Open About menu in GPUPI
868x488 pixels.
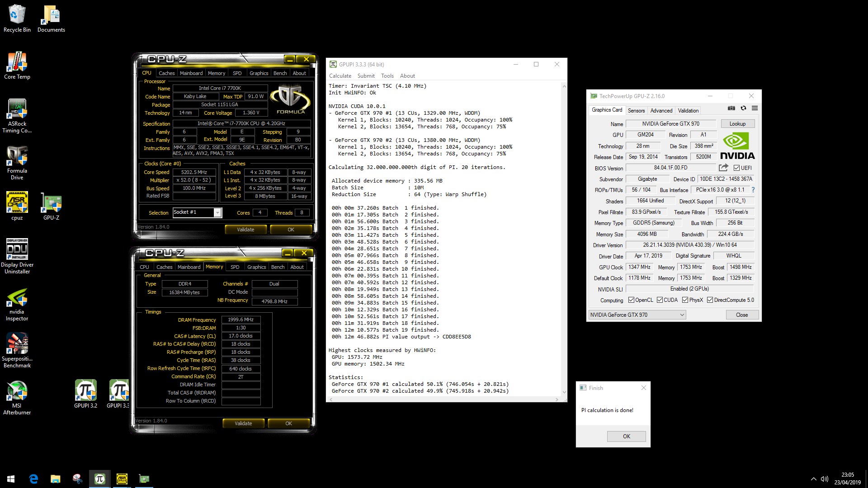[407, 76]
